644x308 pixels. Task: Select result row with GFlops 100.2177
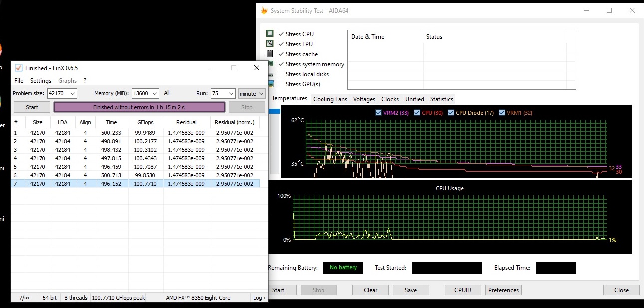pos(135,141)
